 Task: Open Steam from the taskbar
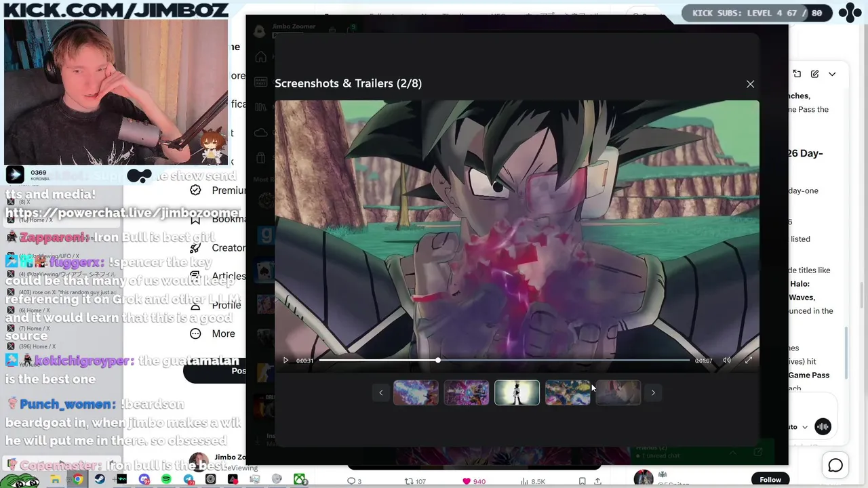pos(100,480)
